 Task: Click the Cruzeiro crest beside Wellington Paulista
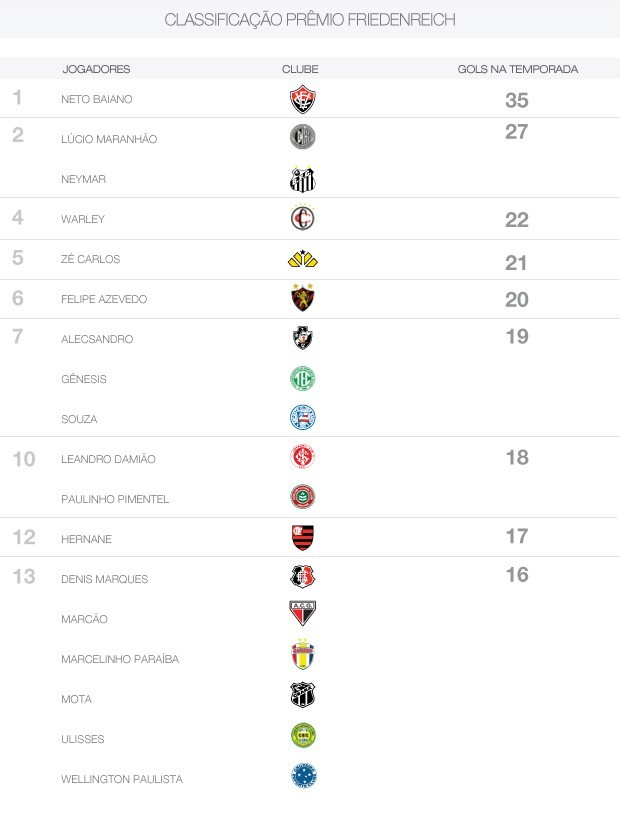click(x=302, y=775)
